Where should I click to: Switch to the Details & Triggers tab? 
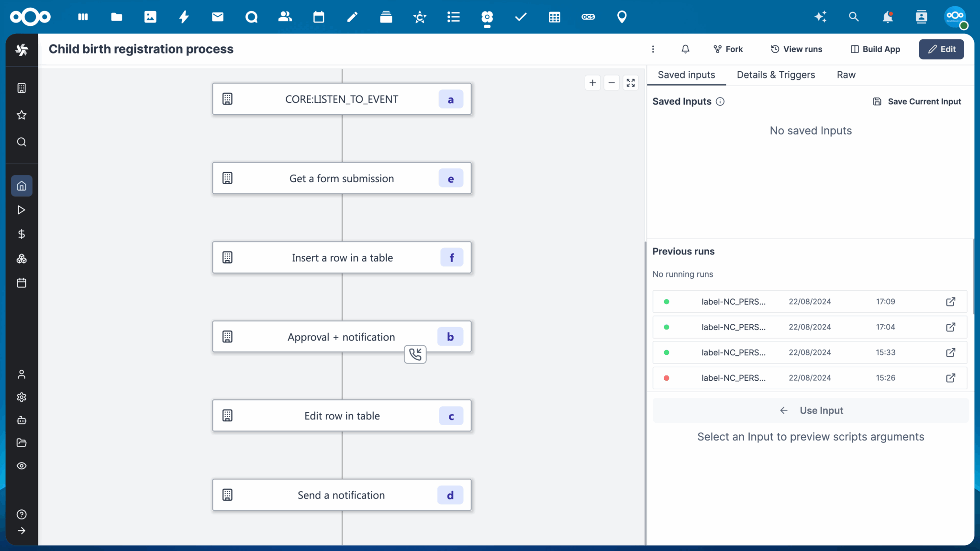[x=775, y=75]
